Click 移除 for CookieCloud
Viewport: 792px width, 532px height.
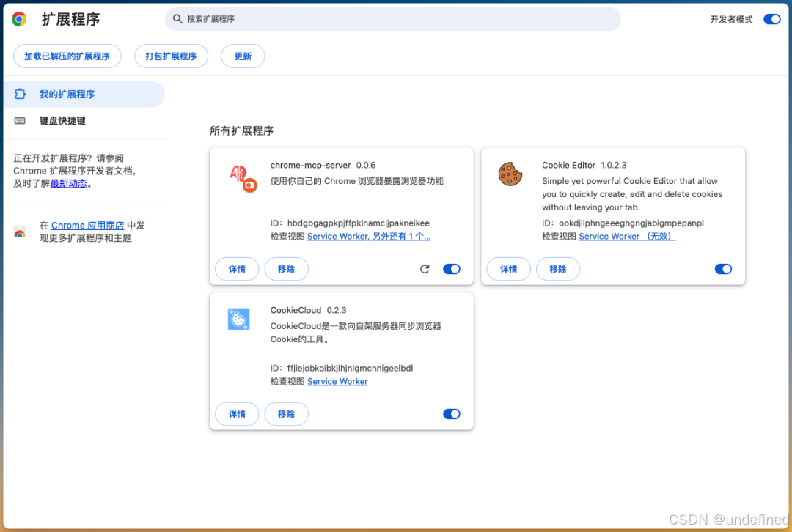[x=287, y=414]
